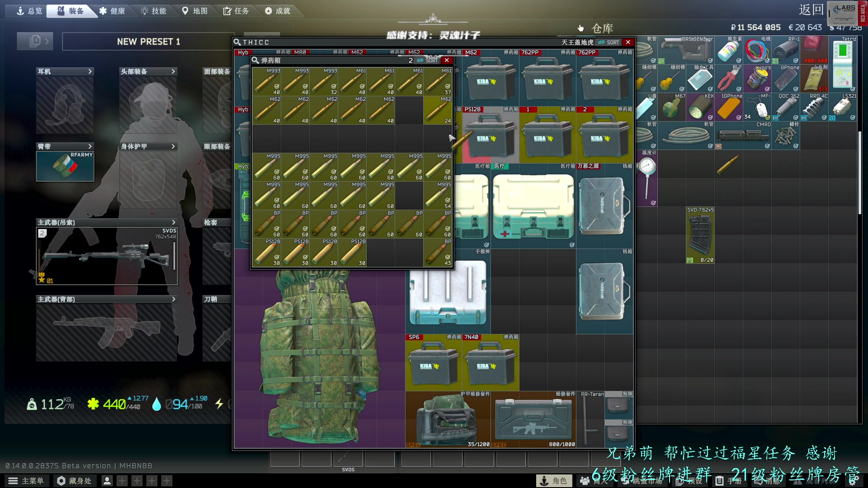Select the 维生素 vitamins bottle
The width and height of the screenshot is (868, 488).
click(728, 50)
